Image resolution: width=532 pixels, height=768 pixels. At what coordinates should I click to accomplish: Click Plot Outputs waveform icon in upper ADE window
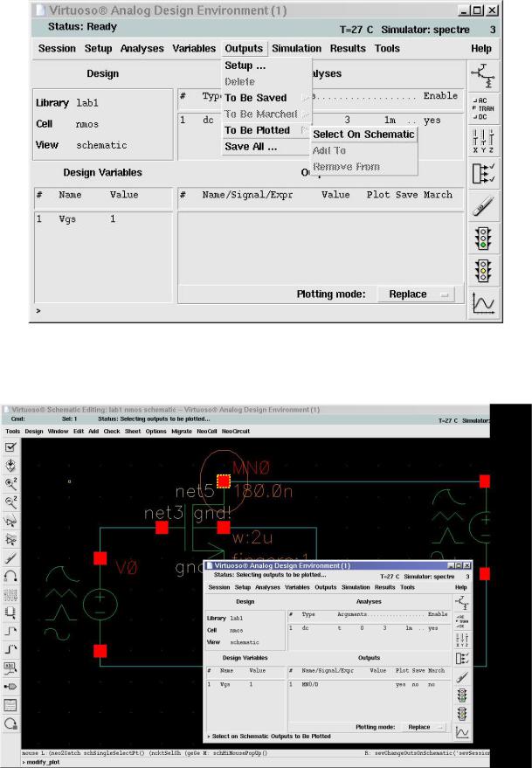tap(482, 302)
